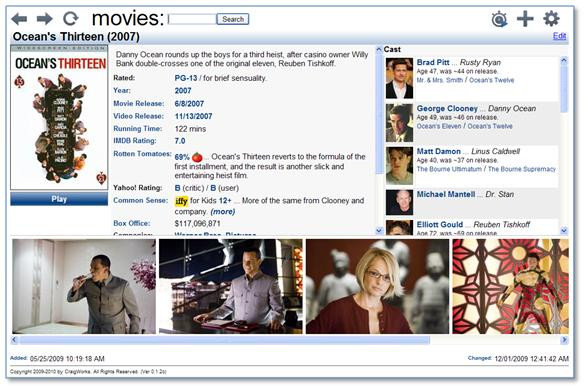
Task: Click the 69% Rotten Tomatoes score
Action: coord(182,157)
